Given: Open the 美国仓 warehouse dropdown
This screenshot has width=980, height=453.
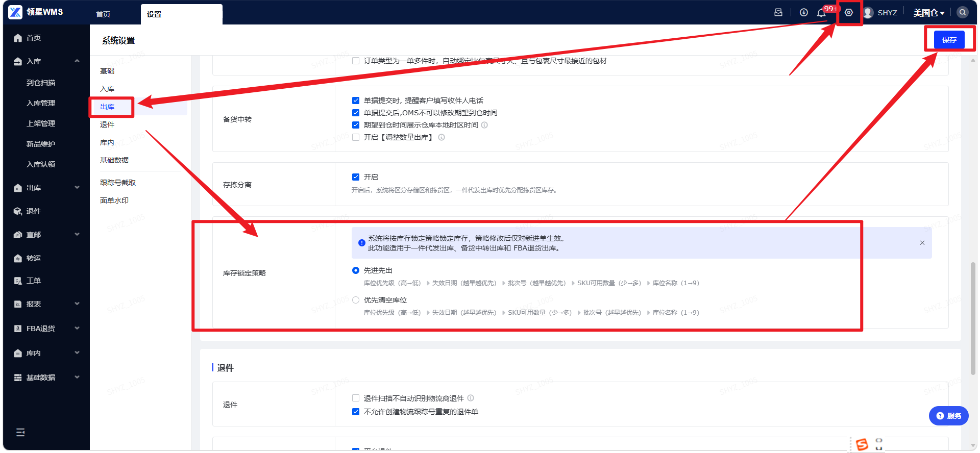Looking at the screenshot, I should (x=929, y=13).
